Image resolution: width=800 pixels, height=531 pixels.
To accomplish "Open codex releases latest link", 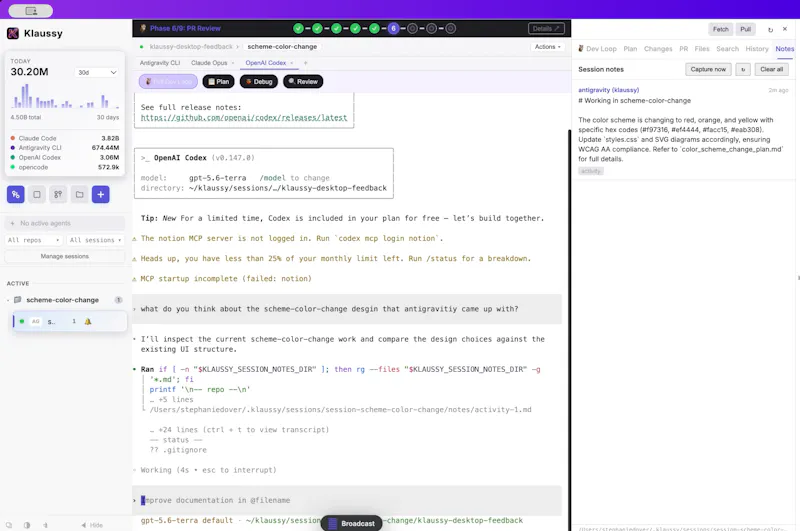I will (x=244, y=117).
